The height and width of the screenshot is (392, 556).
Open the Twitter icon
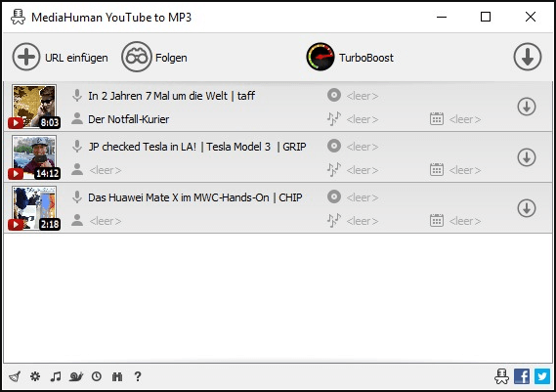click(x=542, y=376)
